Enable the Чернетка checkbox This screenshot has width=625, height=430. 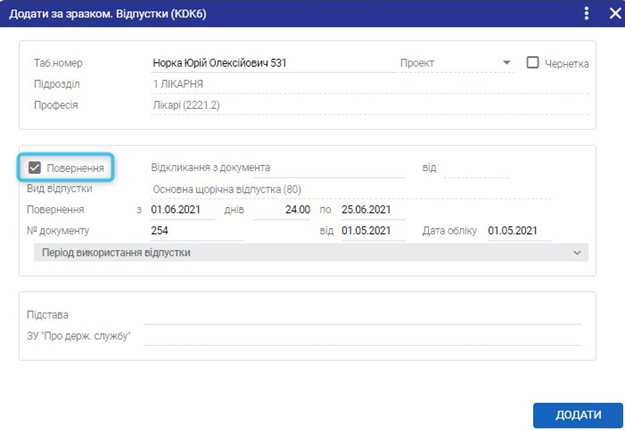pyautogui.click(x=532, y=62)
